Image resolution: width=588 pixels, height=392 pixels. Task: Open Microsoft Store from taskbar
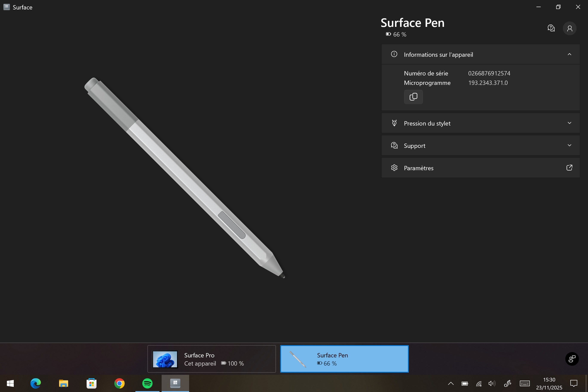pyautogui.click(x=92, y=383)
